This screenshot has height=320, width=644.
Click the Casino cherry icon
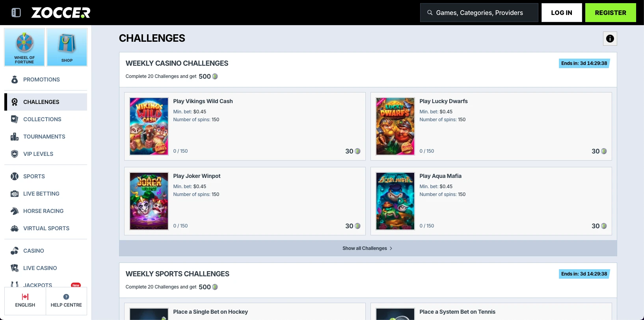(15, 251)
